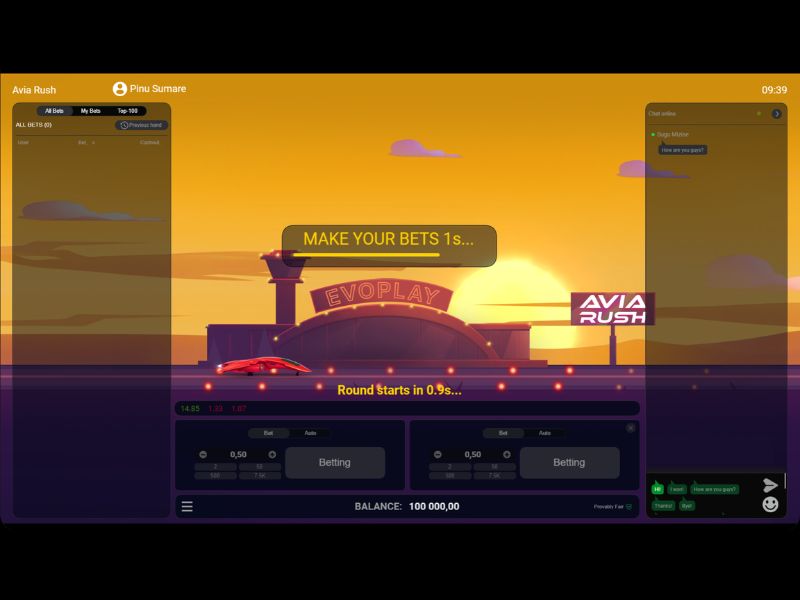Open the Provably Fair details
This screenshot has height=600, width=800.
tap(610, 506)
